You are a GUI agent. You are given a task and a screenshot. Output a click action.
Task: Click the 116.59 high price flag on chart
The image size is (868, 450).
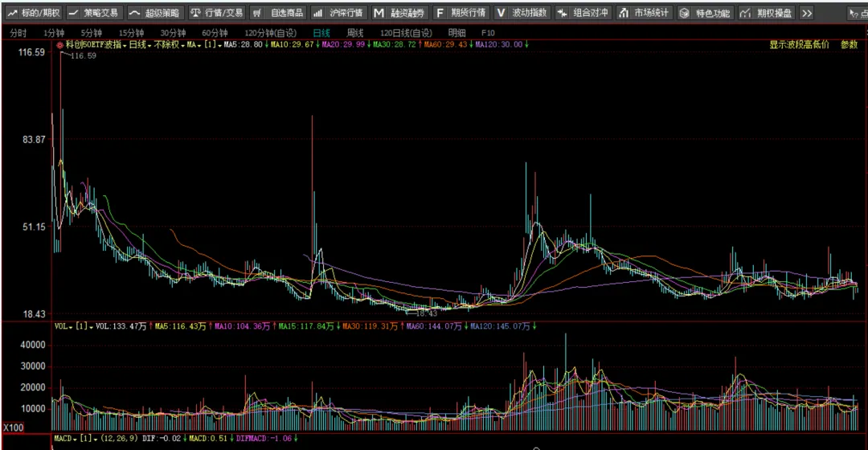(x=84, y=56)
